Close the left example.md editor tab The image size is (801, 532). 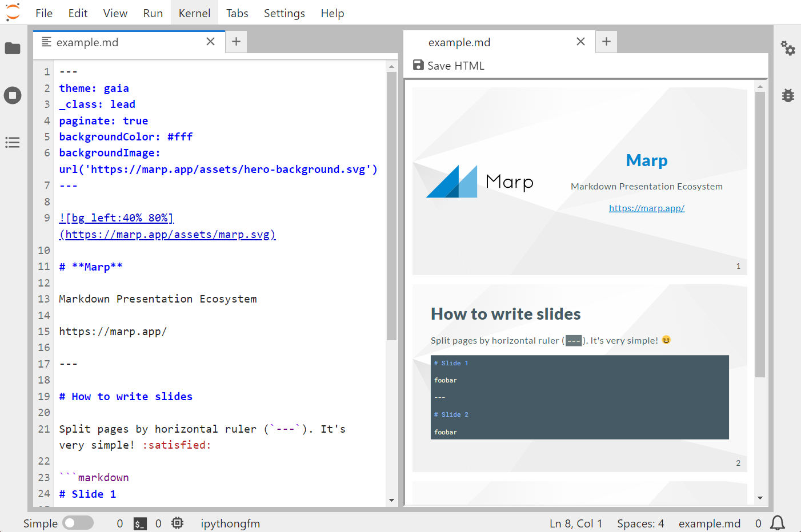(x=210, y=41)
